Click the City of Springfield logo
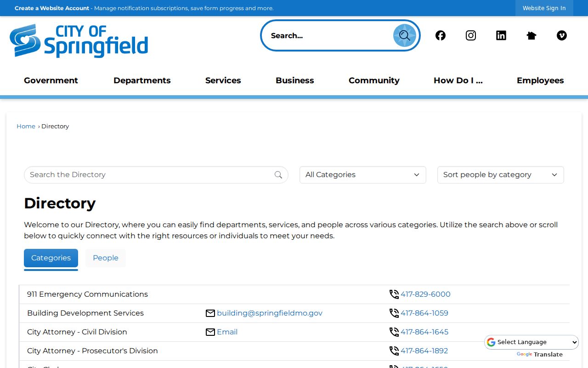588x368 pixels. pos(79,41)
